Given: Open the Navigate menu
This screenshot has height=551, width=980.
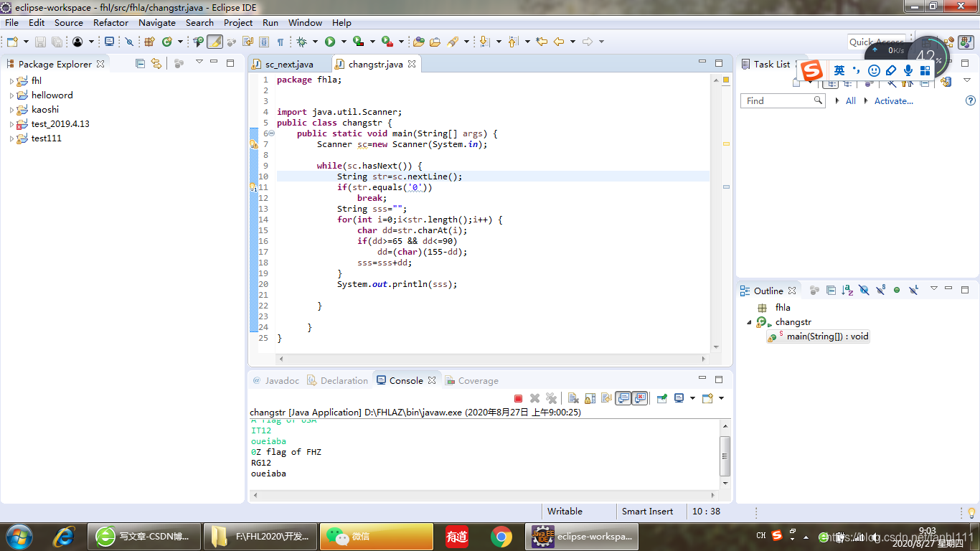Looking at the screenshot, I should (157, 22).
